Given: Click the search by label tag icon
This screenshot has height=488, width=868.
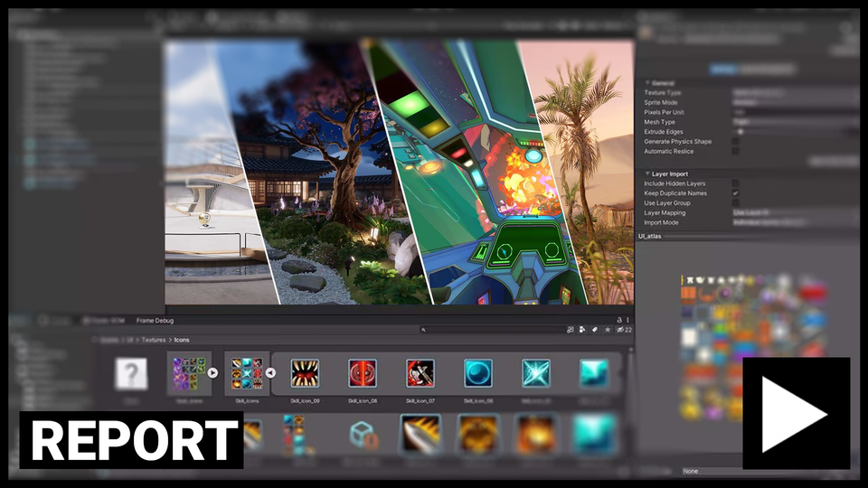Looking at the screenshot, I should (x=594, y=330).
